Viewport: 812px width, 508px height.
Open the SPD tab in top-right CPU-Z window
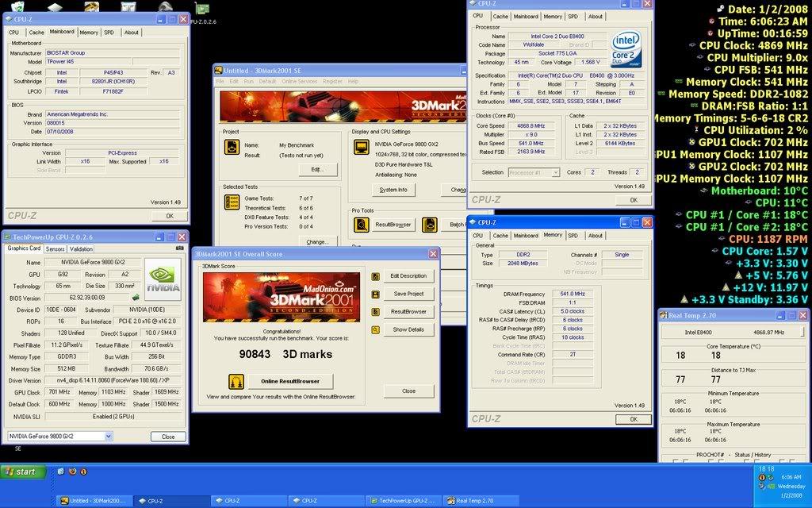pyautogui.click(x=573, y=17)
